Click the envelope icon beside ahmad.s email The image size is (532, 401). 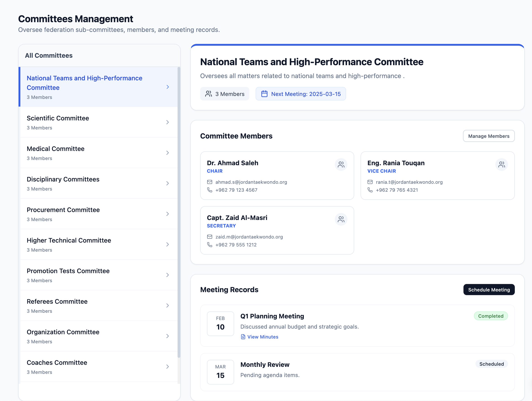tap(209, 182)
